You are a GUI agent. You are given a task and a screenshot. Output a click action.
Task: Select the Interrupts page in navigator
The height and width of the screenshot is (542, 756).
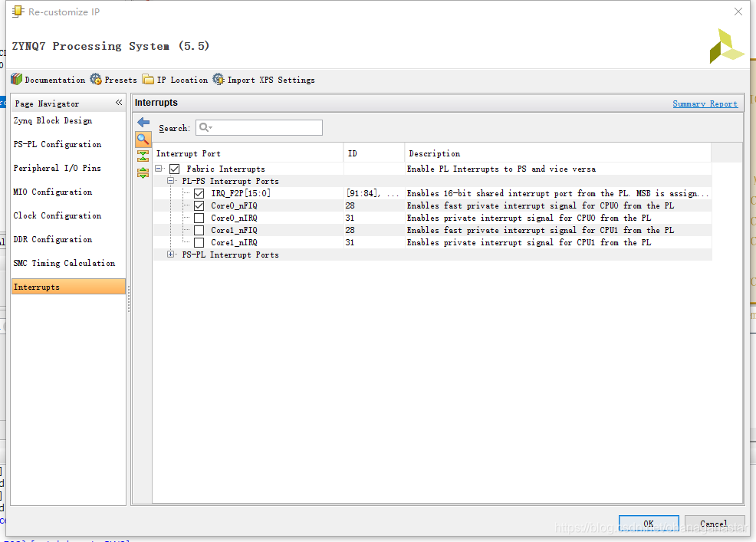pyautogui.click(x=68, y=287)
